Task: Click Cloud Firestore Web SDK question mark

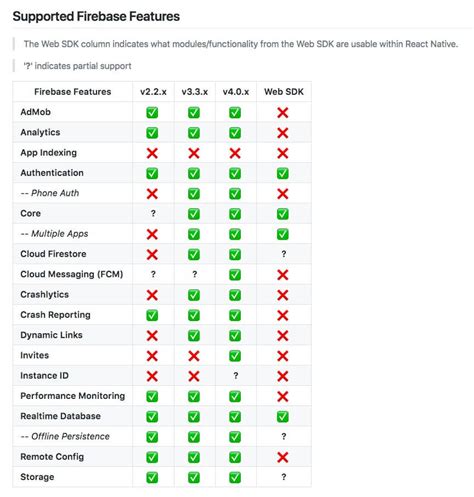Action: point(284,254)
